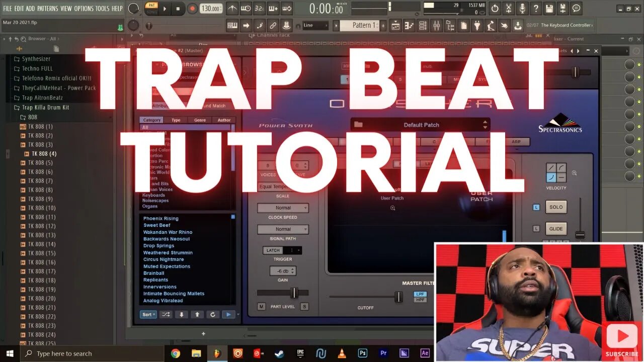Click the multilink to controllers link icon
The height and width of the screenshot is (362, 644).
tap(273, 25)
